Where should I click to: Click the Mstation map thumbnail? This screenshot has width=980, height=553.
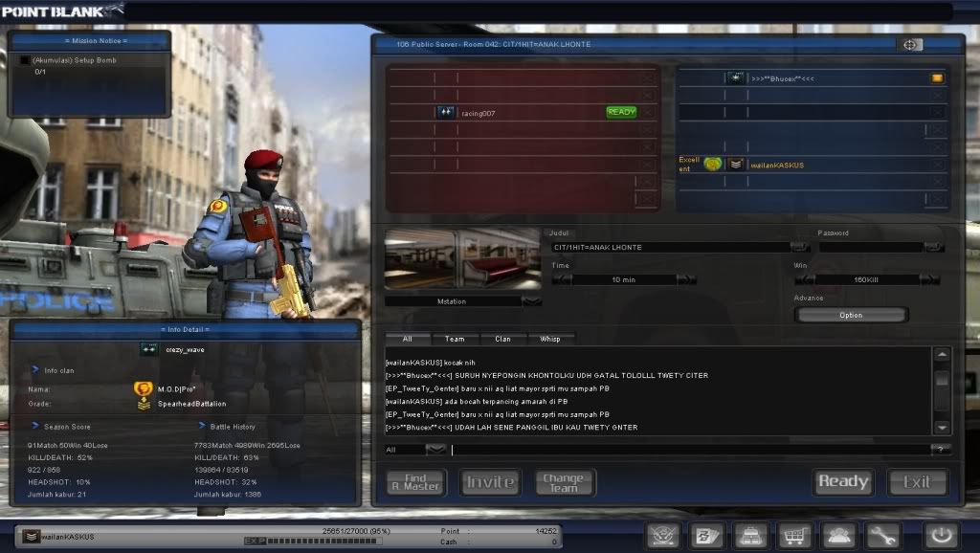[462, 258]
